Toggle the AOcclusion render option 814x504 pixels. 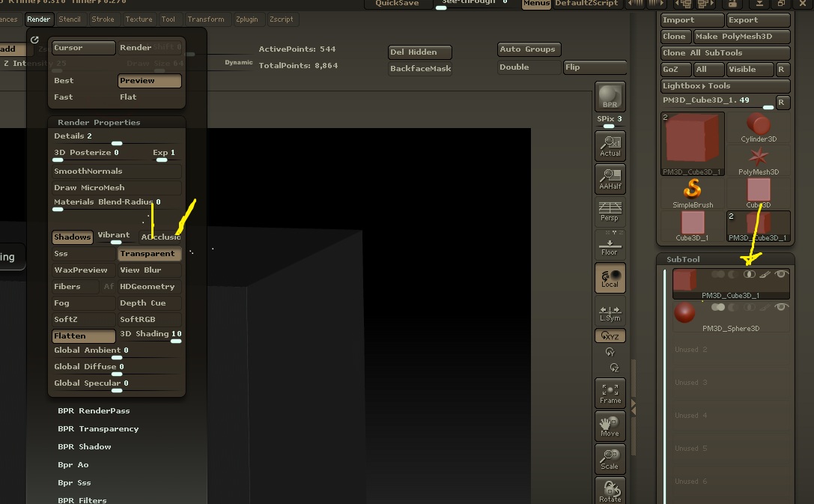click(x=160, y=237)
